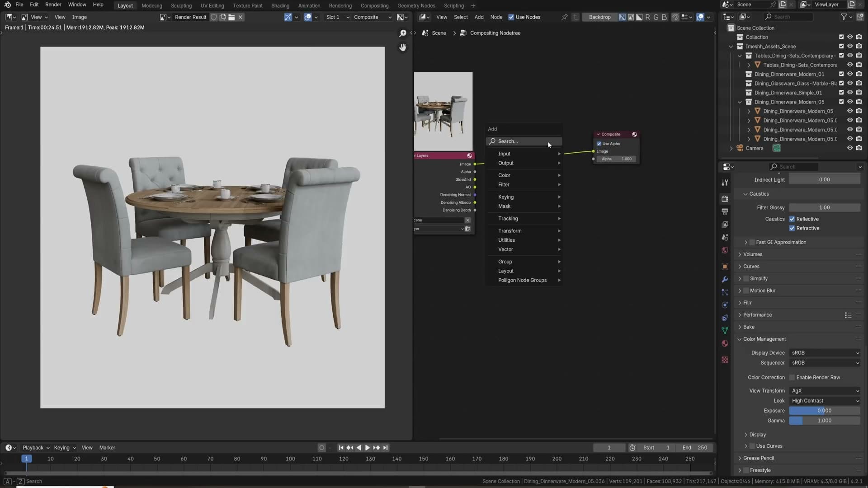Show Green channel backdrop (G)
Viewport: 868px width, 488px height.
tap(656, 17)
